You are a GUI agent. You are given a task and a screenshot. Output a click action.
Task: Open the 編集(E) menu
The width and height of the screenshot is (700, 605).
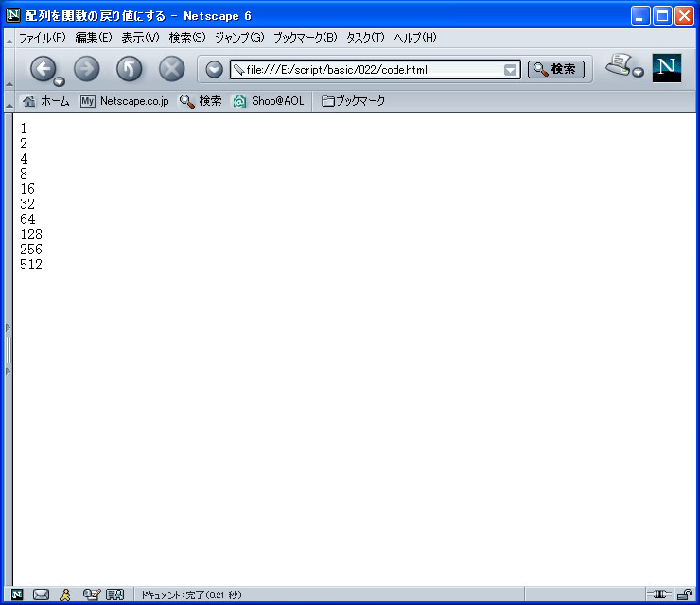(x=94, y=38)
